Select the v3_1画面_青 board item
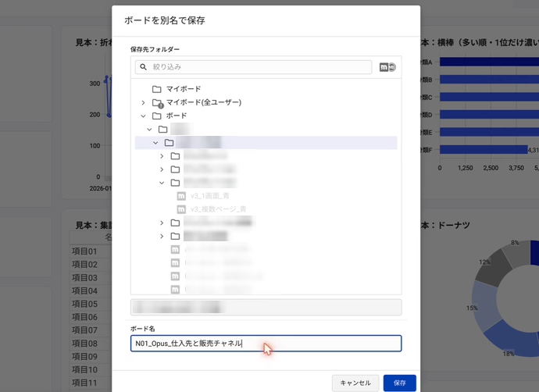 pyautogui.click(x=210, y=196)
